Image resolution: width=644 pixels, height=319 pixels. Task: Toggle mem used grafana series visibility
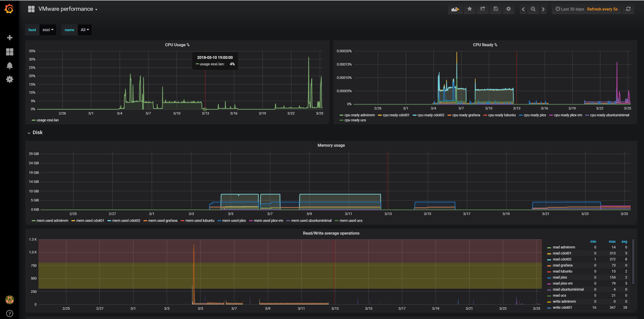tap(163, 221)
